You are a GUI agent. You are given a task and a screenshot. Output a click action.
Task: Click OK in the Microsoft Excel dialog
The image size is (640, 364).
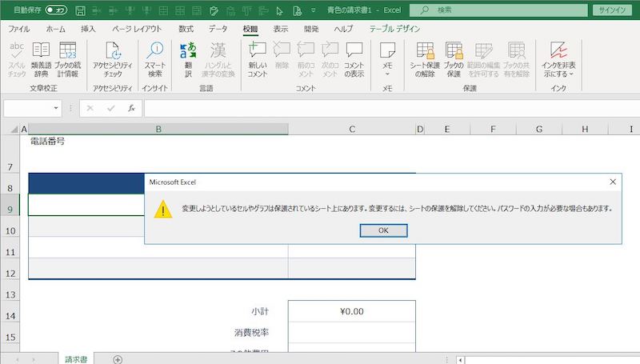coord(383,230)
